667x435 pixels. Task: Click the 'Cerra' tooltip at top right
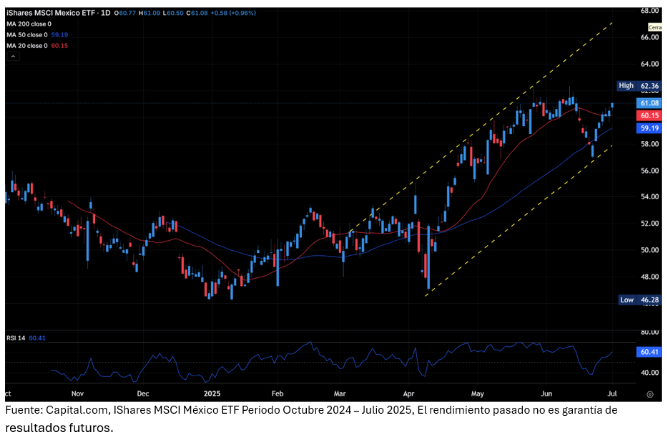[x=655, y=27]
